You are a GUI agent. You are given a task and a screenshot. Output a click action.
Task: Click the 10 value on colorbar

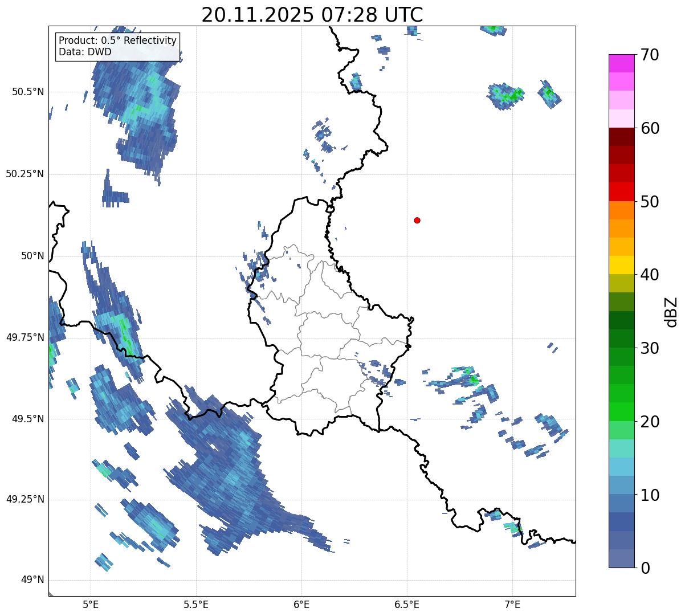[x=649, y=495]
